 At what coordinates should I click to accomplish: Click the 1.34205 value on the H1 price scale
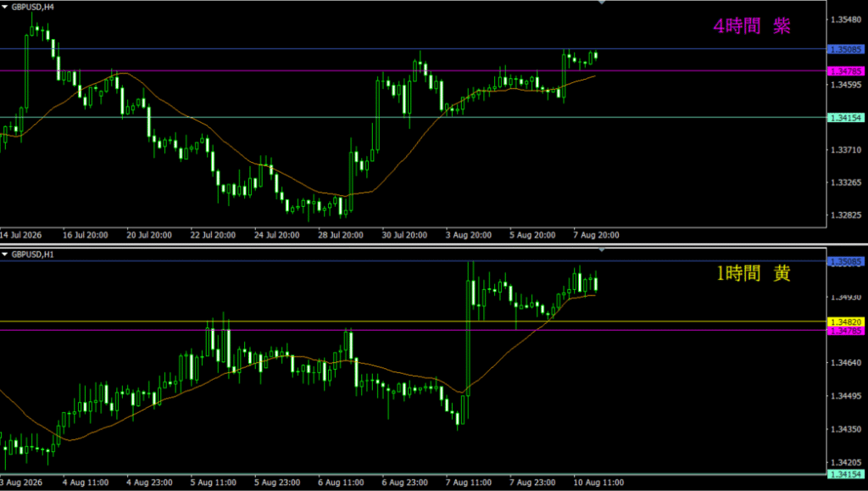point(847,462)
